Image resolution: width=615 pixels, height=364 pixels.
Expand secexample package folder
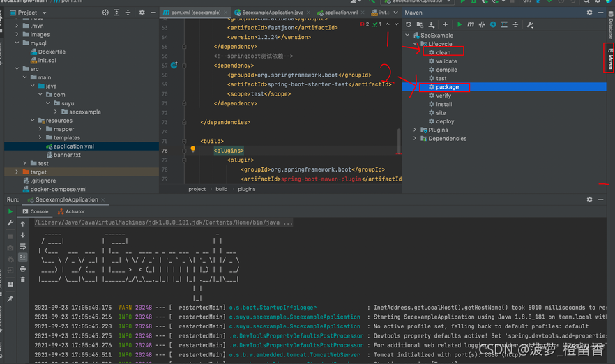[55, 112]
